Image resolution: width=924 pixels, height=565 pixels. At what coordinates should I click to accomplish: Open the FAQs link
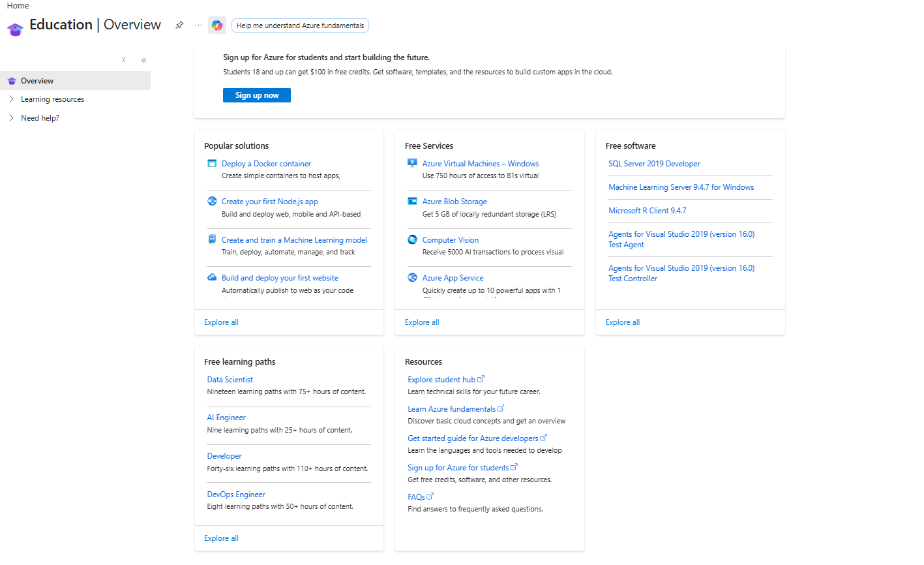(416, 497)
